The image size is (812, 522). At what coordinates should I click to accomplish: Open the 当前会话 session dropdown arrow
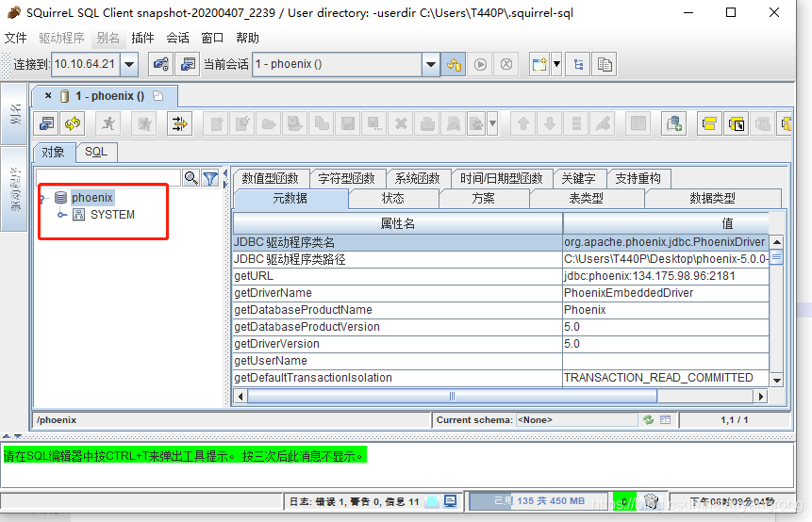coord(430,65)
